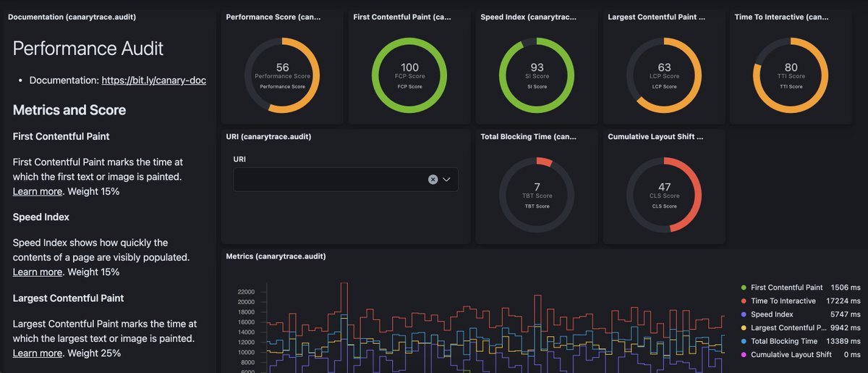
Task: Click the 9942 ms legend value
Action: (x=846, y=327)
